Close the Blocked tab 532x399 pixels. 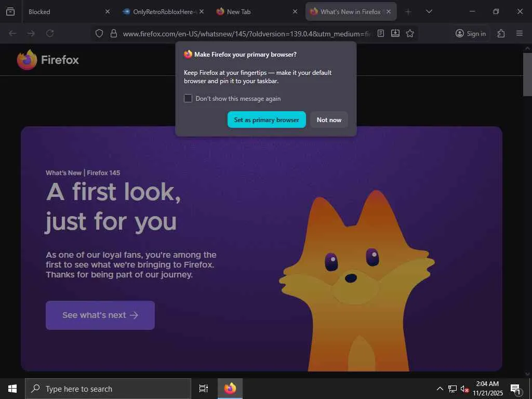108,11
